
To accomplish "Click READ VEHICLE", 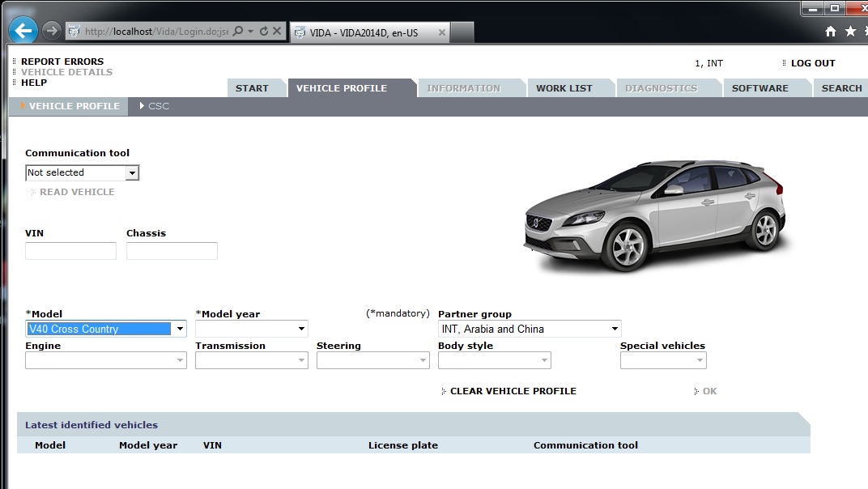I will pyautogui.click(x=77, y=192).
